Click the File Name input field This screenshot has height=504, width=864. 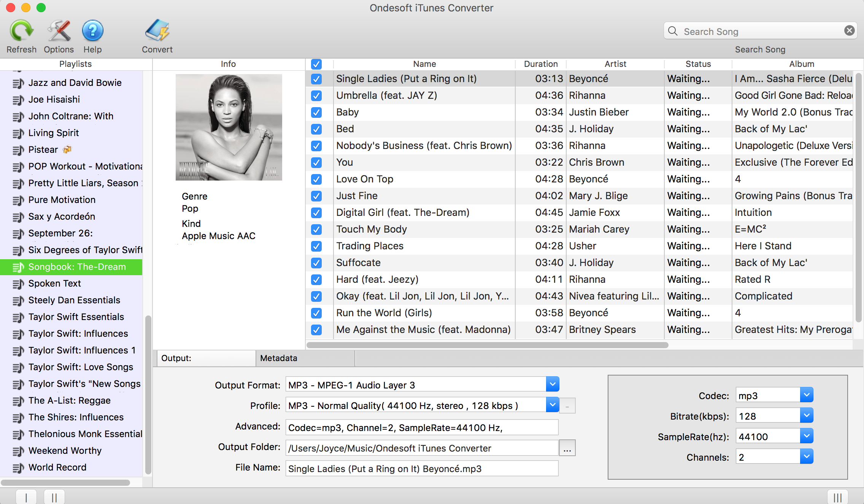421,469
